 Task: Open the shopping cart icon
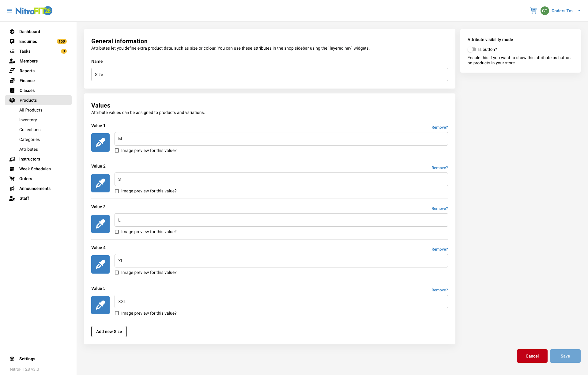[533, 11]
